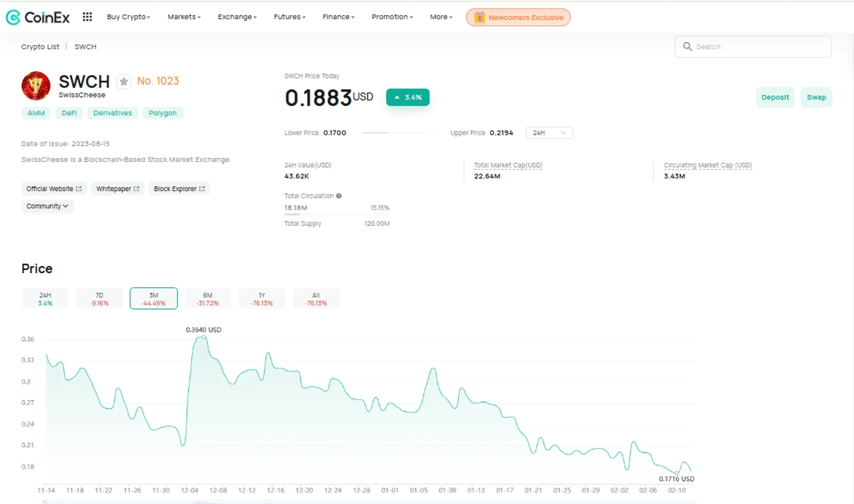Click the search magnifier icon
This screenshot has width=854, height=504.
click(687, 46)
